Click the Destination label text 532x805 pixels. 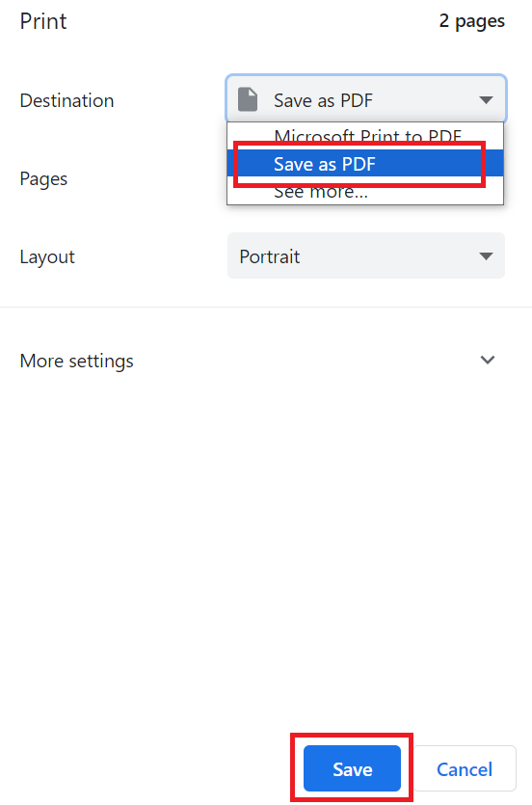[x=66, y=100]
